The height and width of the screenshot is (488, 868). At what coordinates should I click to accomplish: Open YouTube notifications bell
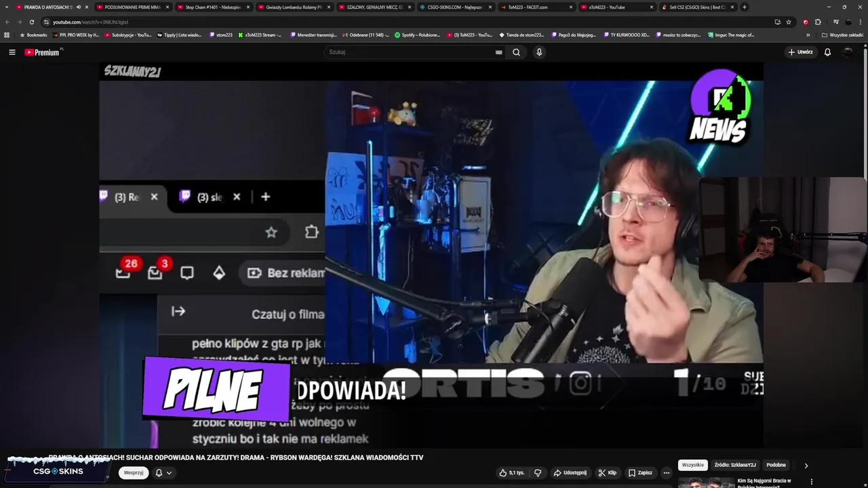pyautogui.click(x=827, y=52)
